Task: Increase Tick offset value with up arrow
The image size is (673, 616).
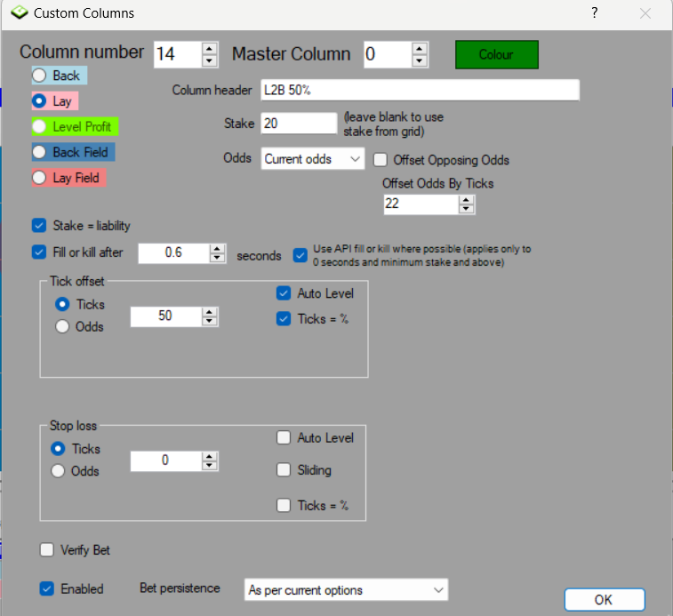Action: [x=209, y=312]
